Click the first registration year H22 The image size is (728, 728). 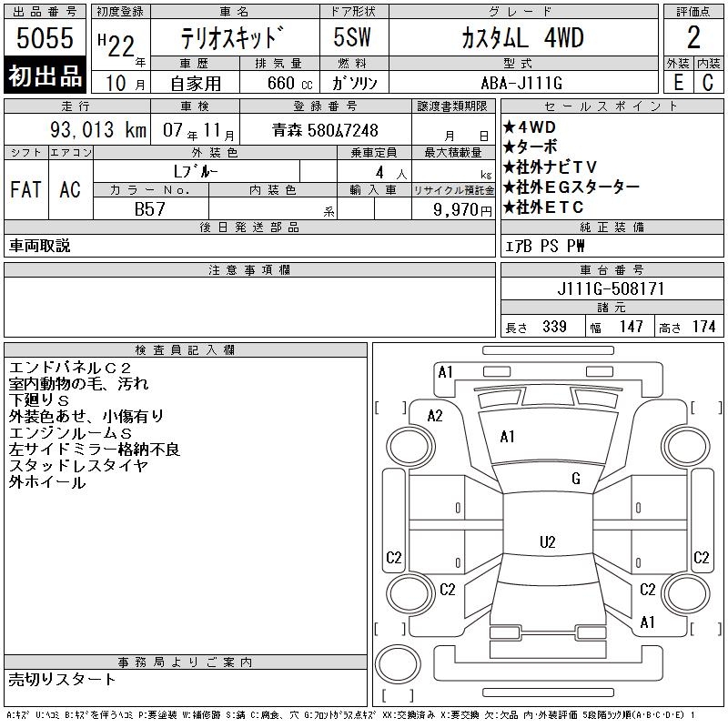click(116, 45)
